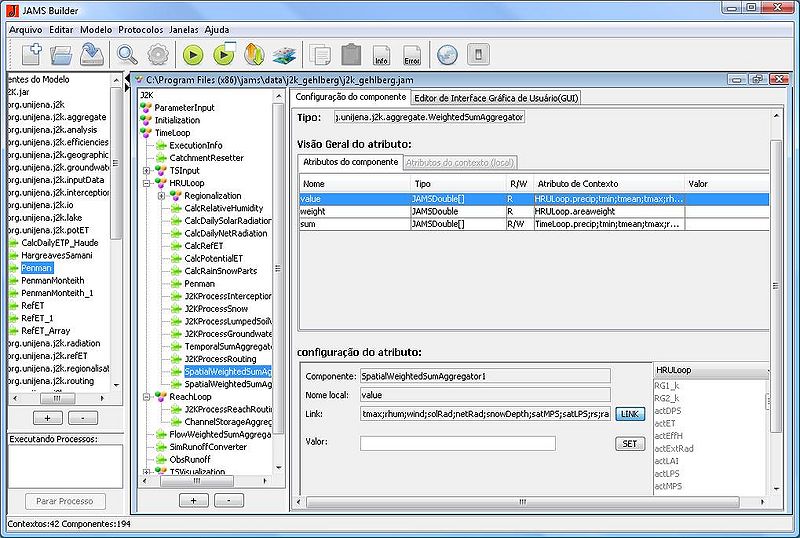This screenshot has width=800, height=538.
Task: Collapse the HRULoop tree node
Action: pyautogui.click(x=147, y=184)
